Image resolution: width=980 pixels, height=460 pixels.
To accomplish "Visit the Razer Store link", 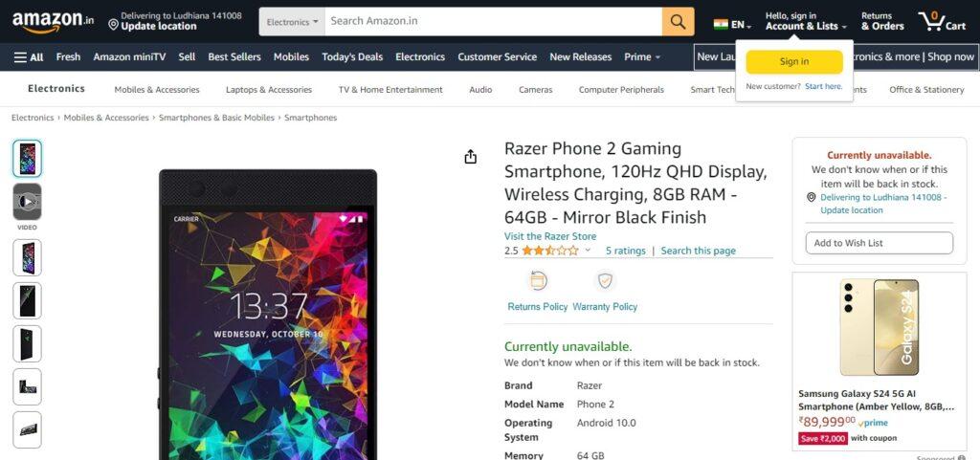I will (x=550, y=236).
